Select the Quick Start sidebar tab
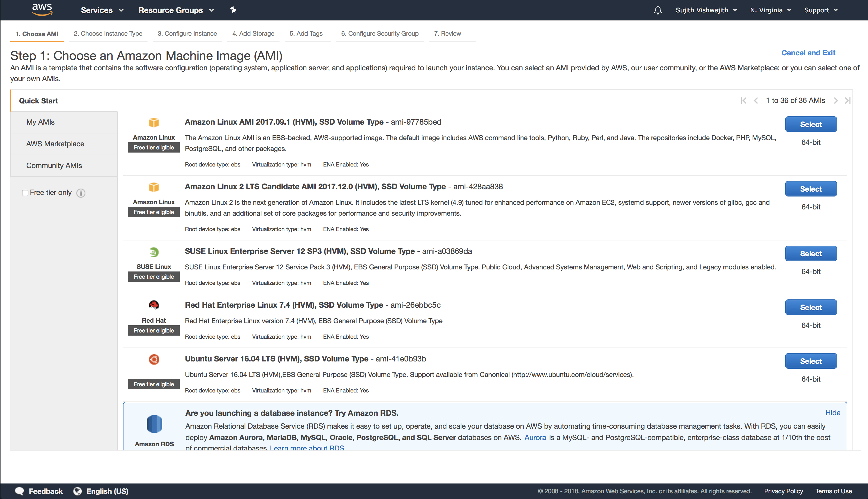This screenshot has height=499, width=868. click(64, 101)
